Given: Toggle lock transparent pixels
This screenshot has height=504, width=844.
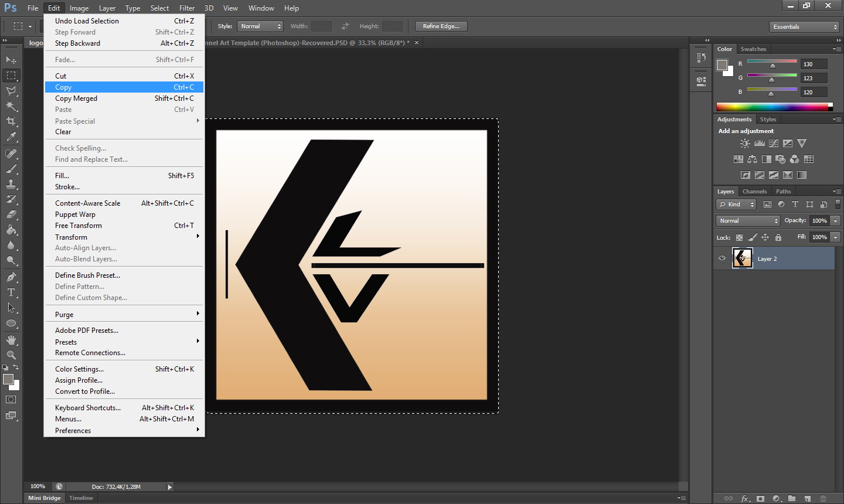Looking at the screenshot, I should point(739,237).
